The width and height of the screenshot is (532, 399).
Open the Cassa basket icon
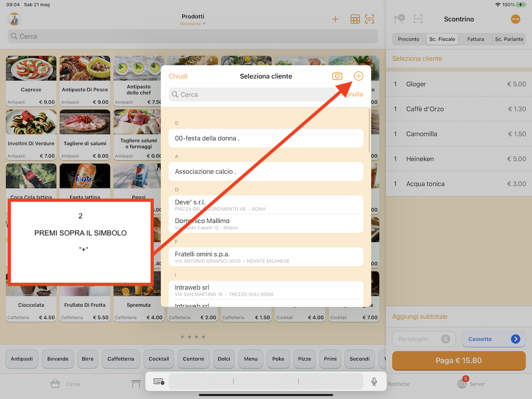[55, 384]
